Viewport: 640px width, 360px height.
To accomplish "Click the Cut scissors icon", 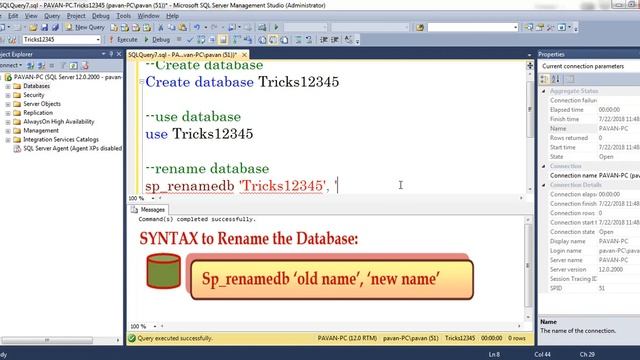I will coord(161,27).
